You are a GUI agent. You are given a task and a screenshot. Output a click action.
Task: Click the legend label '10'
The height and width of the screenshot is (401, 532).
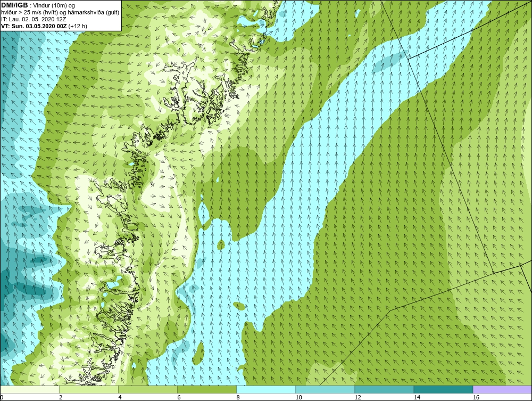point(298,397)
